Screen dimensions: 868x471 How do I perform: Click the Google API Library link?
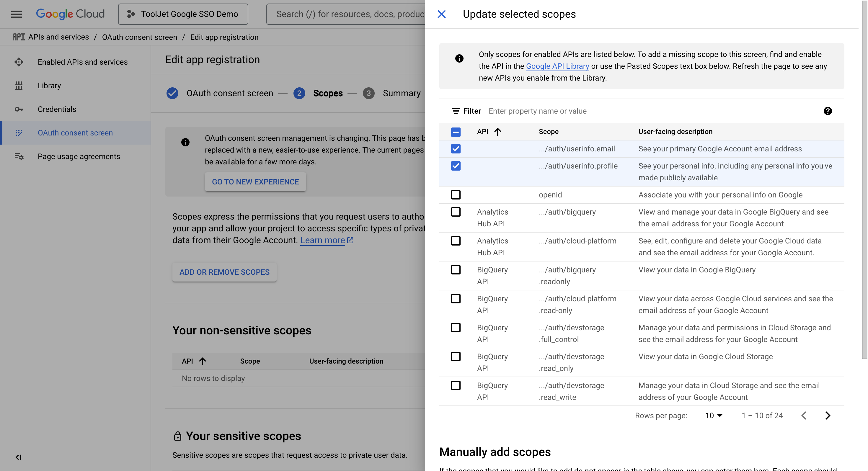point(557,66)
